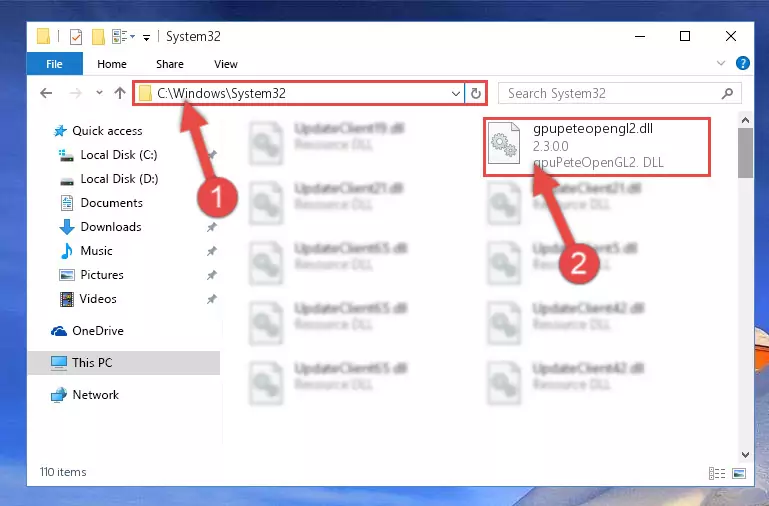
Task: Open the address bar history dropdown
Action: (456, 93)
